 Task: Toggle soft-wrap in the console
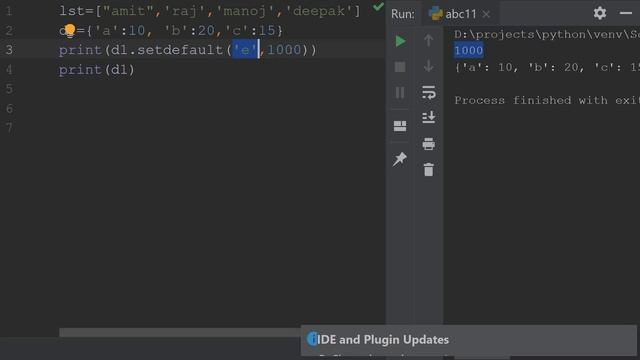(429, 93)
